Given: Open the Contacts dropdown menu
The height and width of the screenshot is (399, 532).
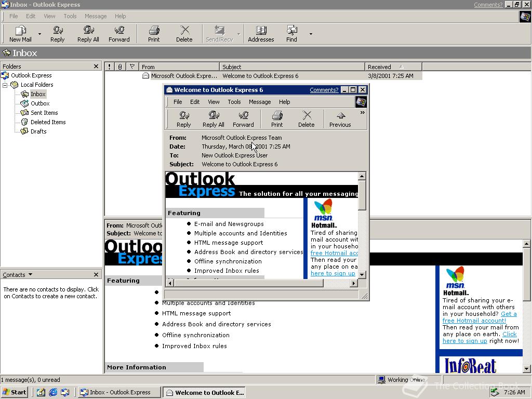Looking at the screenshot, I should [30, 274].
